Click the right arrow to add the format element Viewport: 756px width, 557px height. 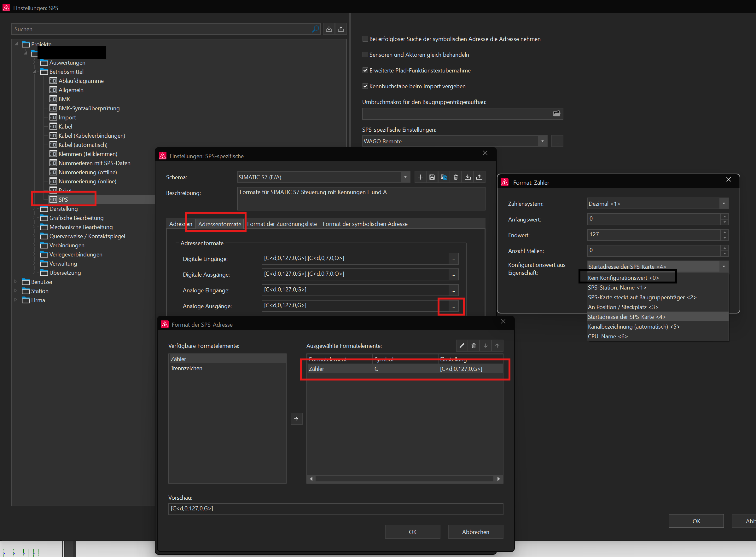tap(296, 419)
